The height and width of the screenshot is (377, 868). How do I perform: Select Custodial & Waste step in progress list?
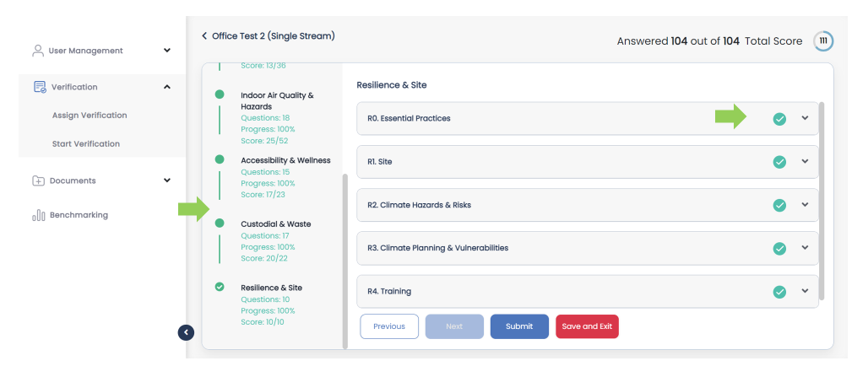[274, 224]
